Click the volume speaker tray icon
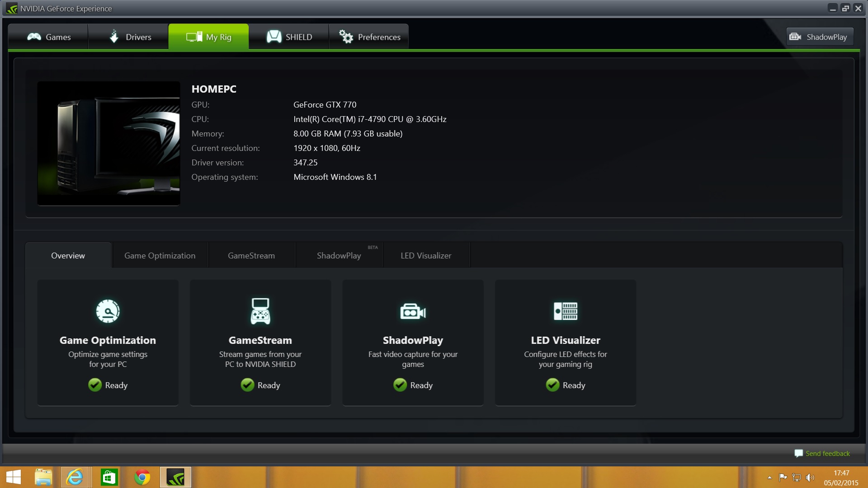868x488 pixels. (x=810, y=477)
